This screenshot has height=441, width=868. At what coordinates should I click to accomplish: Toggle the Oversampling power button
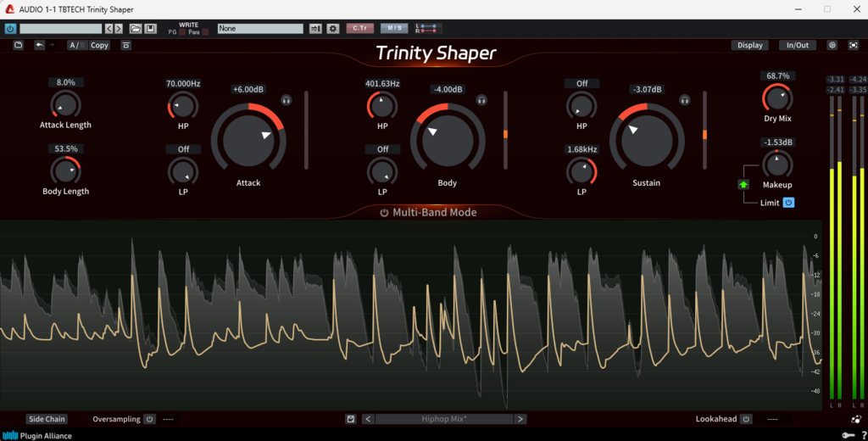coord(149,419)
